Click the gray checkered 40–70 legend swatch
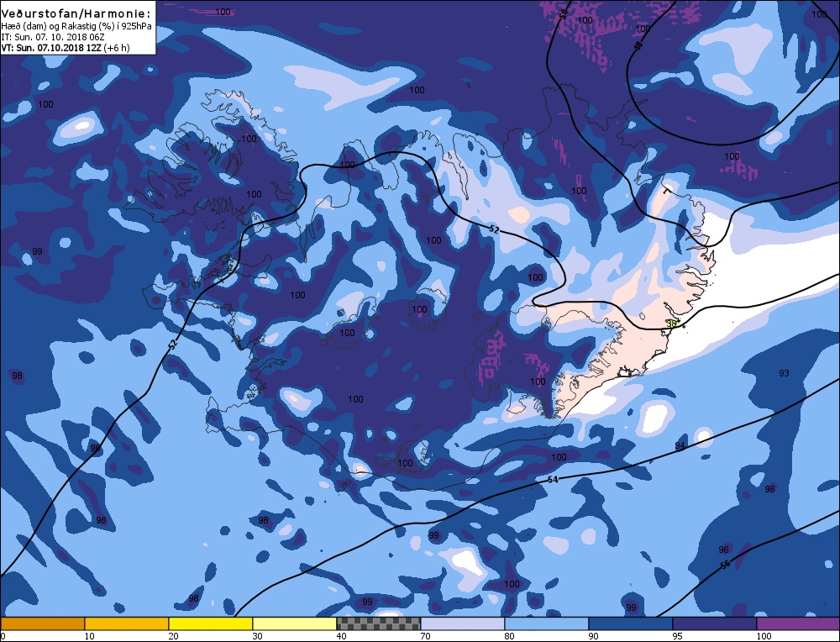The width and height of the screenshot is (840, 642). 379,624
